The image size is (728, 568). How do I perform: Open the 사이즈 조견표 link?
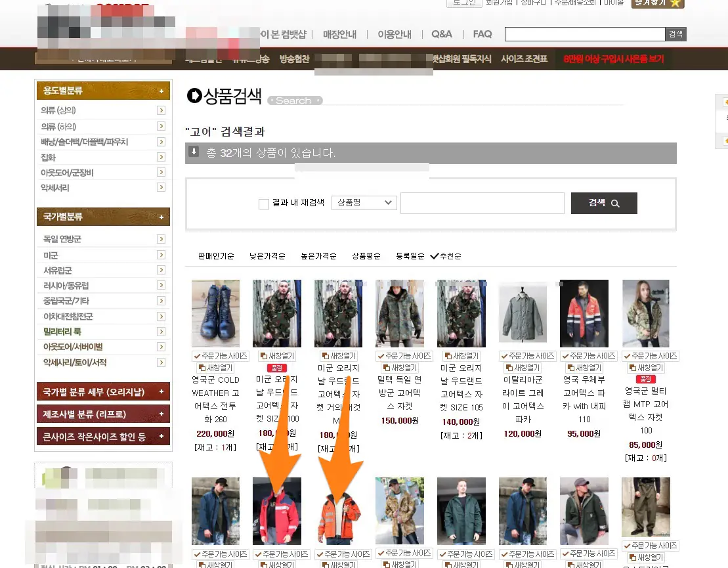click(524, 58)
